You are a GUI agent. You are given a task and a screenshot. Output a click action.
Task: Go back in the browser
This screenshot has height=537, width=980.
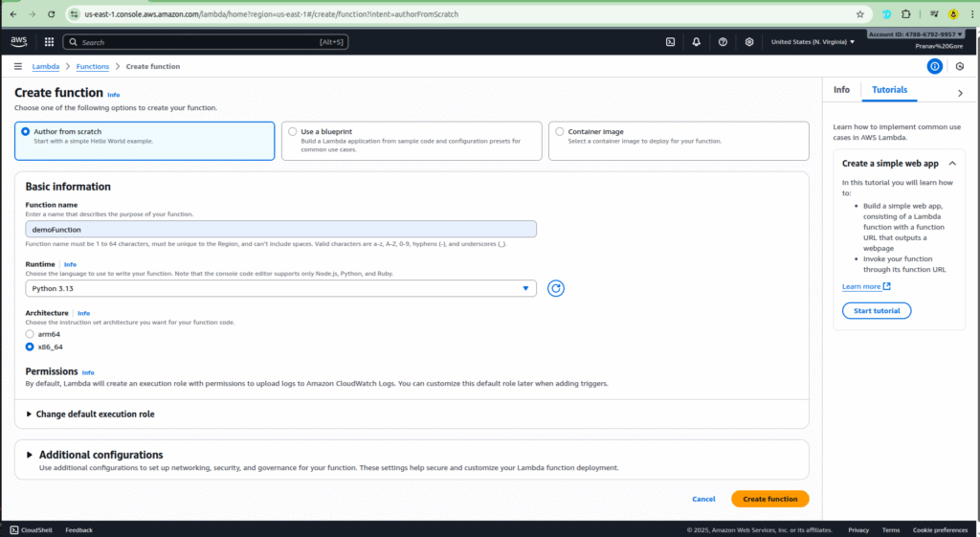click(x=13, y=13)
